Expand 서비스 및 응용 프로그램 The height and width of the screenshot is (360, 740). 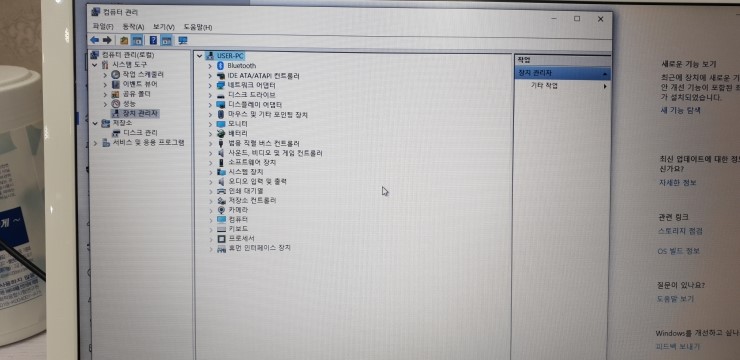[95, 143]
